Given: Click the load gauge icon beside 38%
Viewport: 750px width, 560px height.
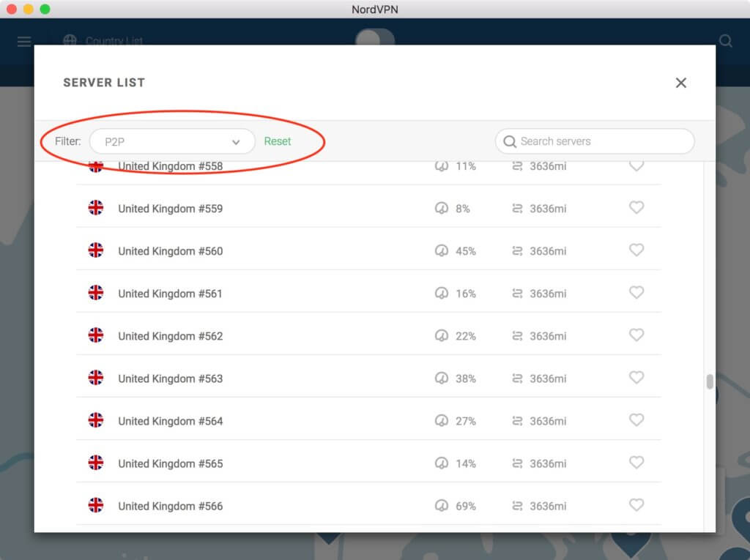Looking at the screenshot, I should (441, 378).
